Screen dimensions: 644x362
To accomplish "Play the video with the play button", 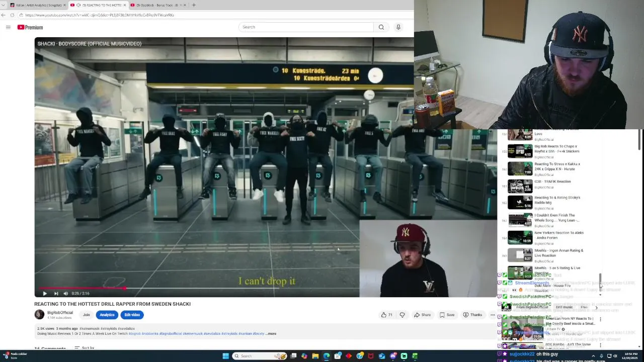I will point(45,294).
